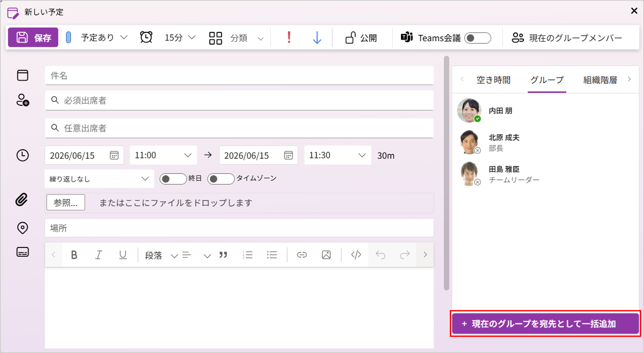Open the 11:30 end time dropdown
Viewport: 644px width, 353px height.
click(x=337, y=155)
